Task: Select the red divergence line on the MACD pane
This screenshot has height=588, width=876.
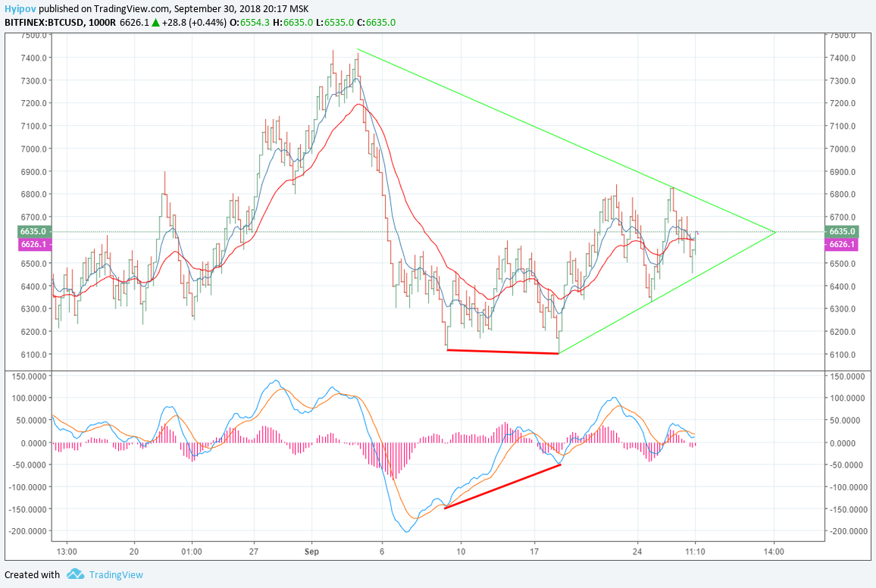Action: (502, 486)
